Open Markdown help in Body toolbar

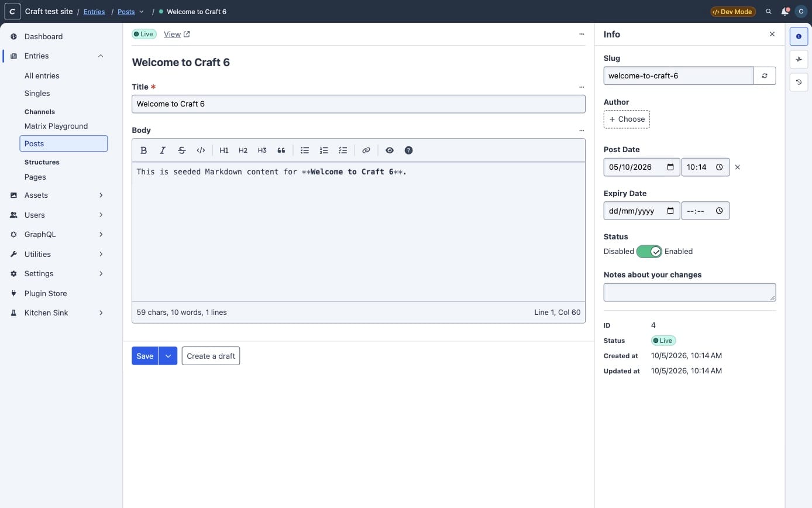[409, 150]
